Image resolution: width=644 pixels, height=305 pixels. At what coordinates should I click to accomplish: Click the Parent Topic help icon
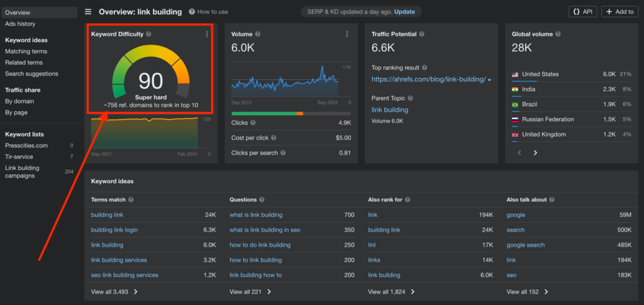(x=411, y=98)
